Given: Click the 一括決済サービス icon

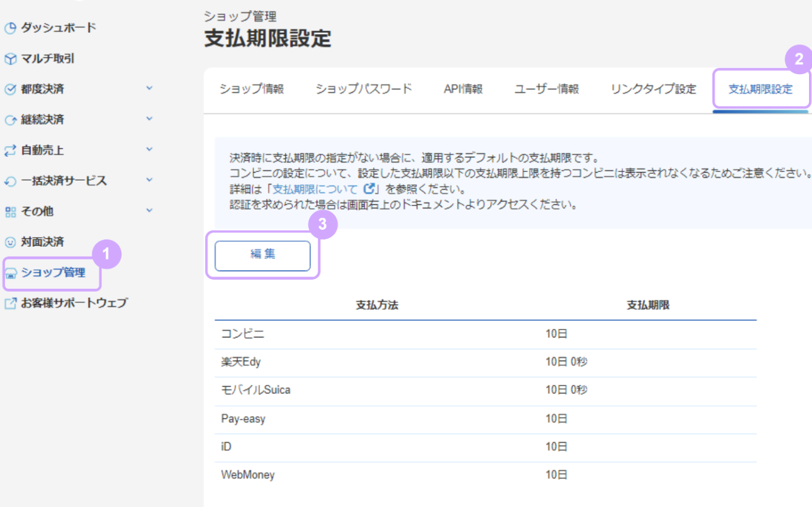Looking at the screenshot, I should (x=10, y=180).
